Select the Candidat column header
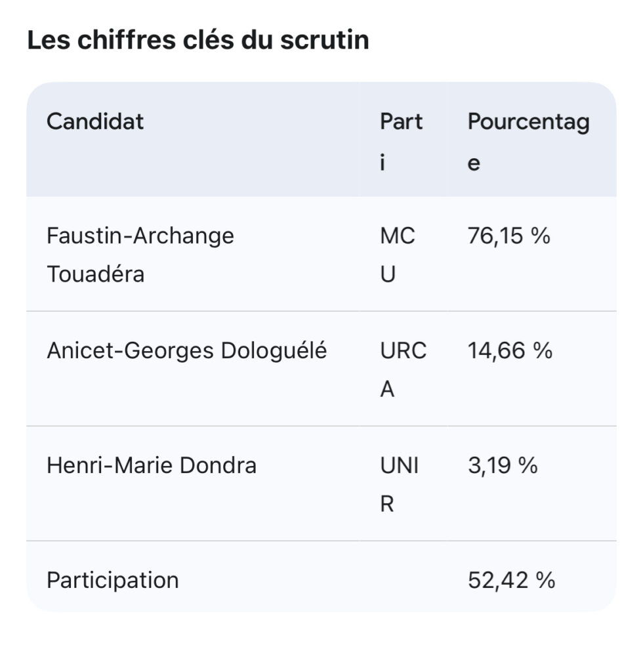Image resolution: width=643 pixels, height=672 pixels. click(x=95, y=121)
